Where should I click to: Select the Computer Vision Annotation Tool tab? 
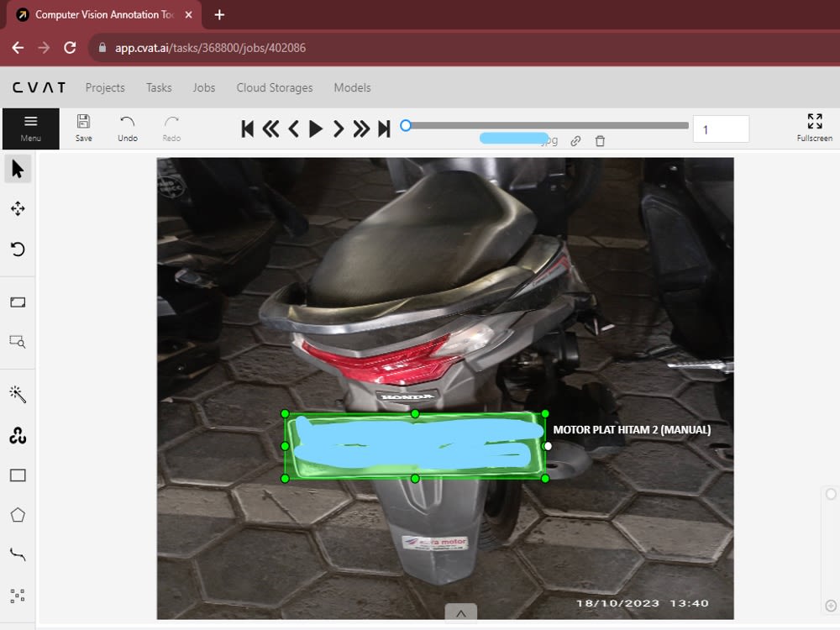click(104, 15)
